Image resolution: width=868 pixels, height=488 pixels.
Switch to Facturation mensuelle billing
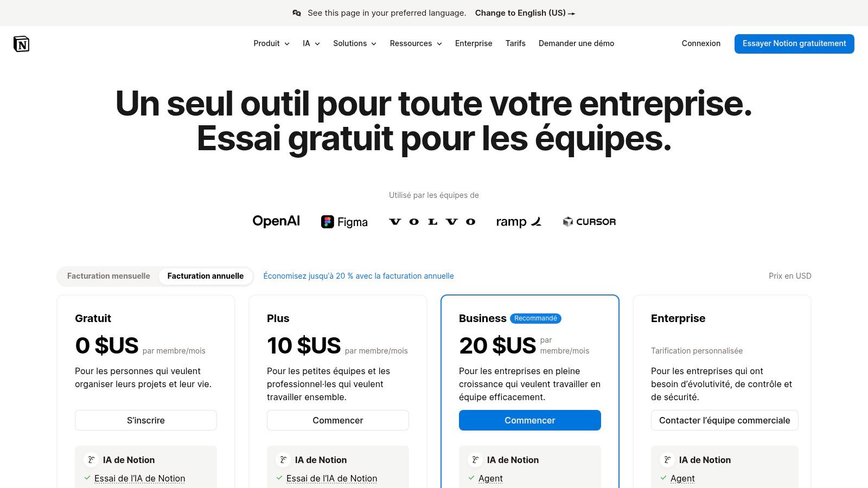click(108, 276)
